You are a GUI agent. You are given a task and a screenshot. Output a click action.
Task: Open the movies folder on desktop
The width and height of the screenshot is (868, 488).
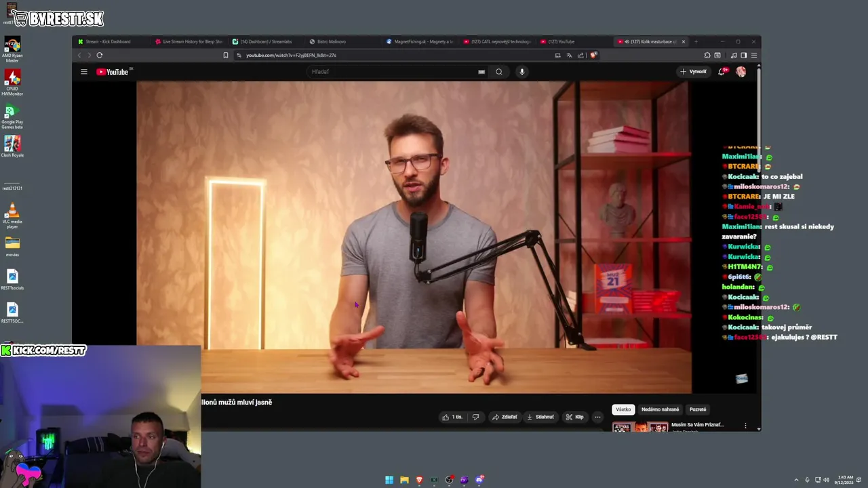12,246
